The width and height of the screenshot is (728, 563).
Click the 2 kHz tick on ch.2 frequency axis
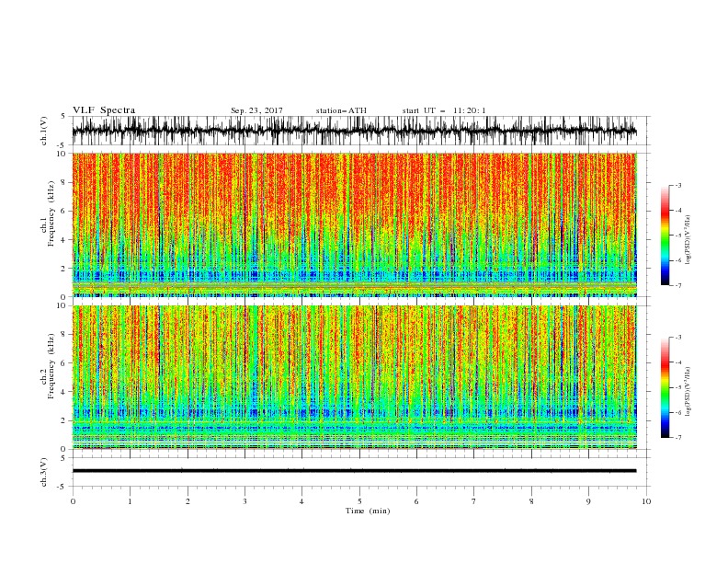[63, 420]
